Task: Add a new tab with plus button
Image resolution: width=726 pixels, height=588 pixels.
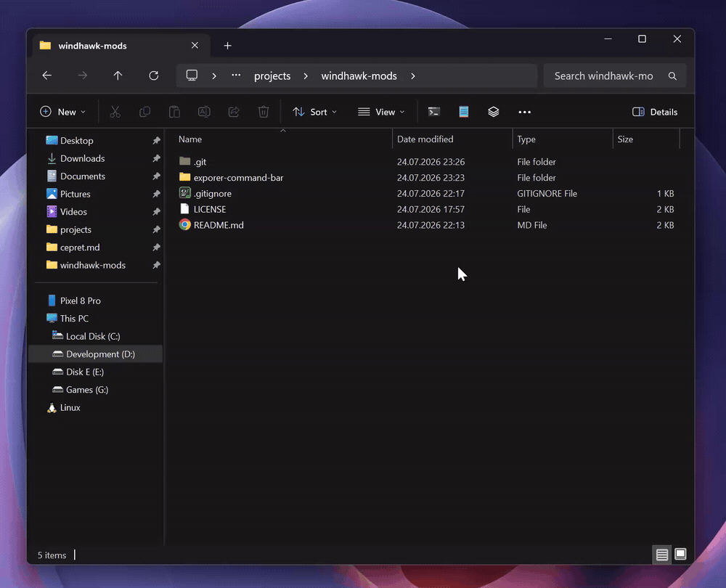Action: [227, 46]
